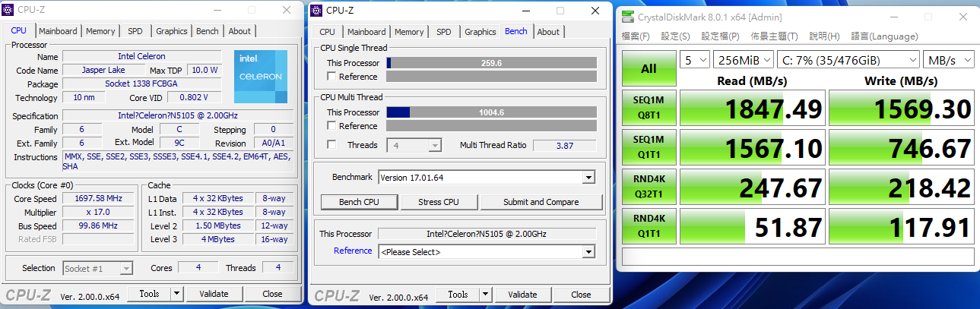Run All tests in CrystalDiskMark

point(649,68)
